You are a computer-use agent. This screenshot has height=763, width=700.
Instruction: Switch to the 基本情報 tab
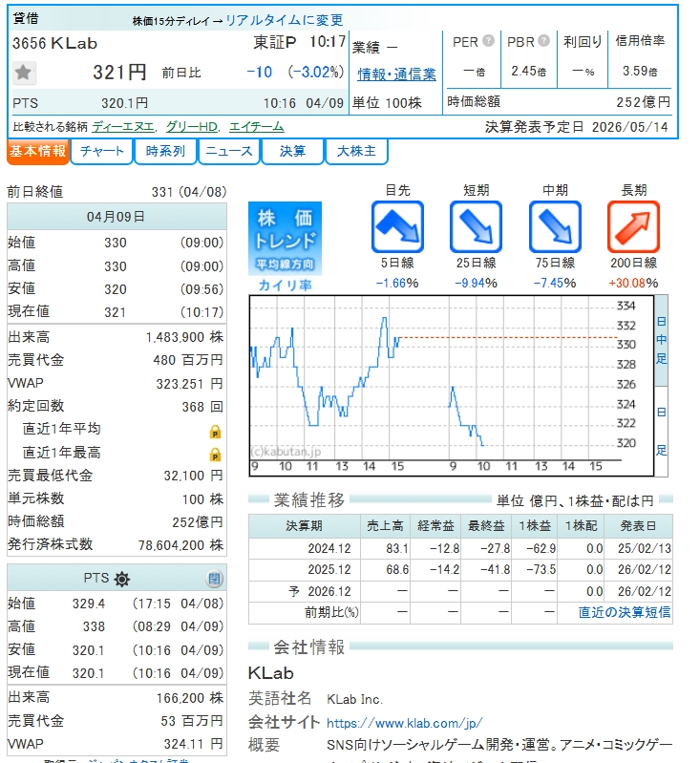[x=37, y=152]
